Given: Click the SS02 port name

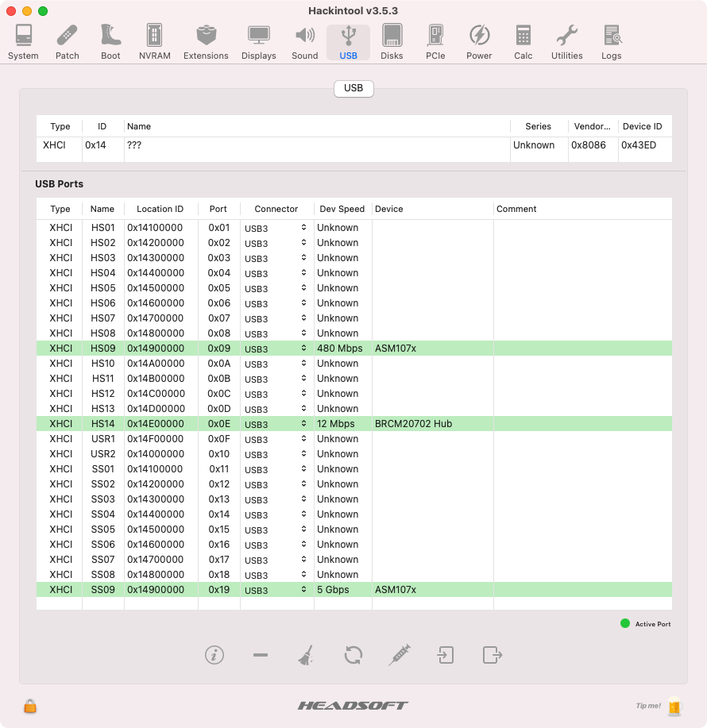Looking at the screenshot, I should [x=102, y=483].
